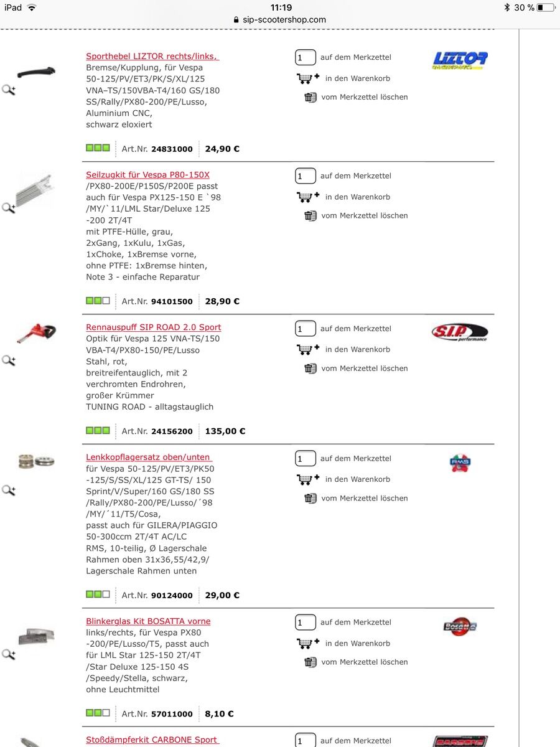Add Rennauspuff with 'in den Warenkorb'
This screenshot has height=747, width=560.
357,349
